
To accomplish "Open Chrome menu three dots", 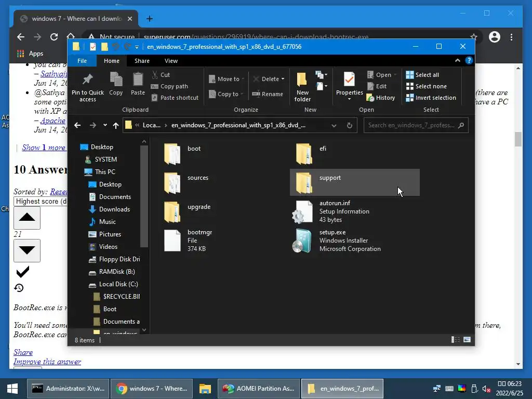I will tap(511, 37).
